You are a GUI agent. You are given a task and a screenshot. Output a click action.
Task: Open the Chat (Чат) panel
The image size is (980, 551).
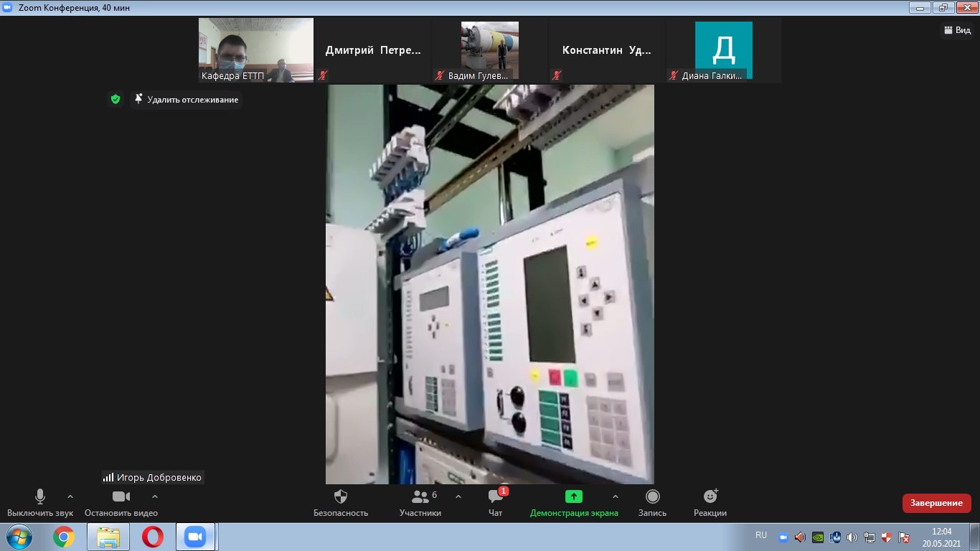[495, 501]
